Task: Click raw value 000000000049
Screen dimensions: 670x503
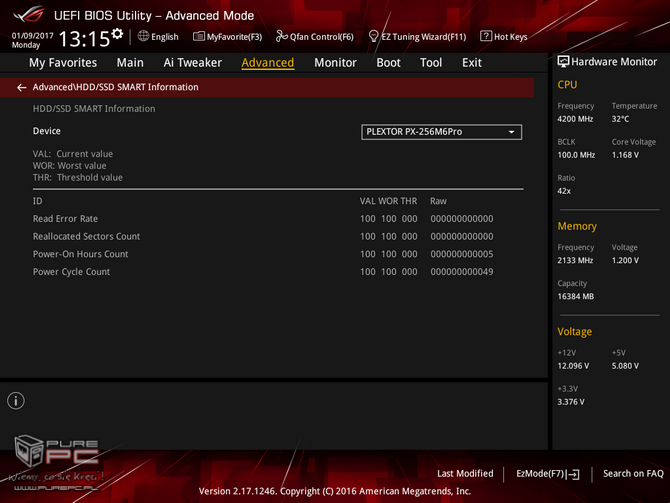Action: (461, 272)
